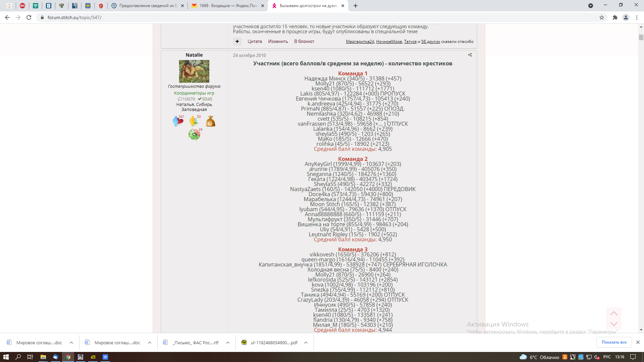Click the red heart award badge

178,121
